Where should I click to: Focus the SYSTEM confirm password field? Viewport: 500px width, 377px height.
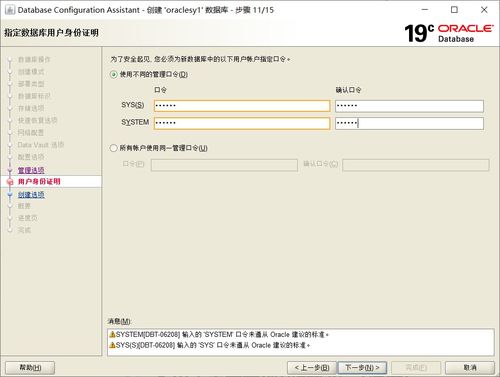409,123
